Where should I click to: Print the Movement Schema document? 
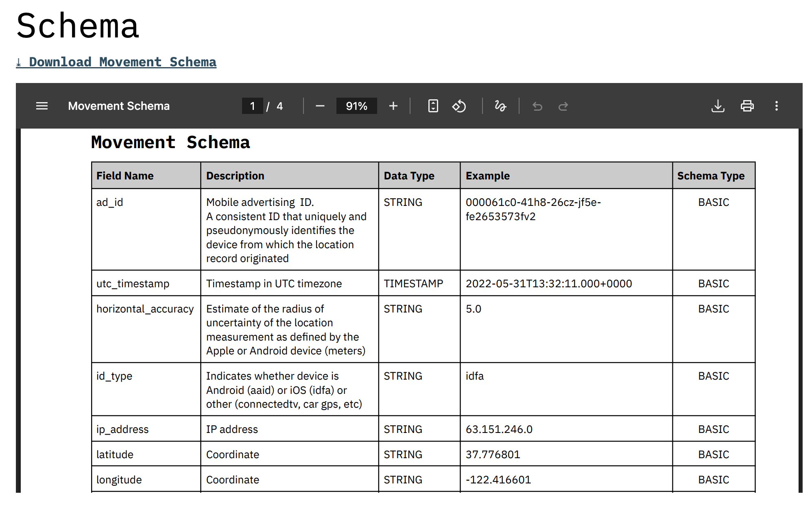(747, 106)
